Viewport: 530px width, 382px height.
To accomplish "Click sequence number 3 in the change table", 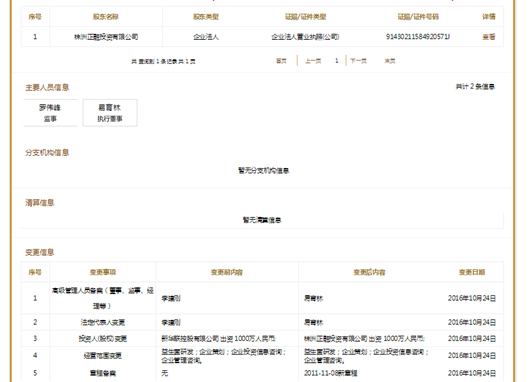I will click(35, 338).
